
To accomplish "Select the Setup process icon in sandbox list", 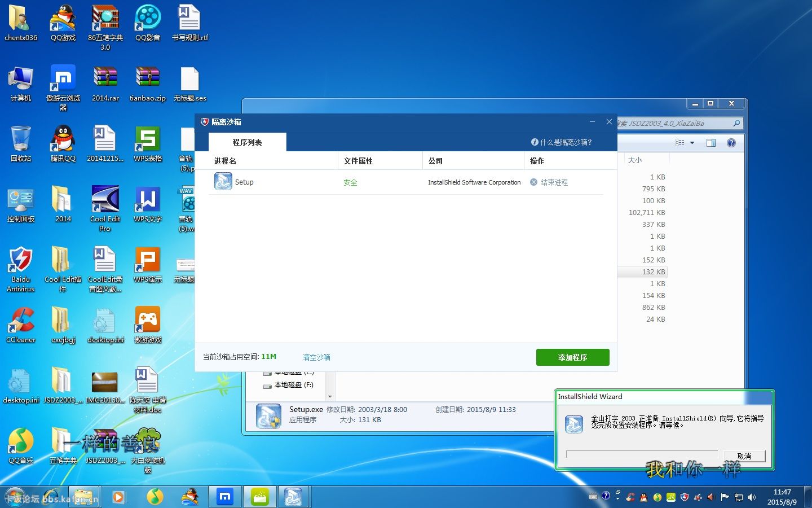I will tap(223, 181).
